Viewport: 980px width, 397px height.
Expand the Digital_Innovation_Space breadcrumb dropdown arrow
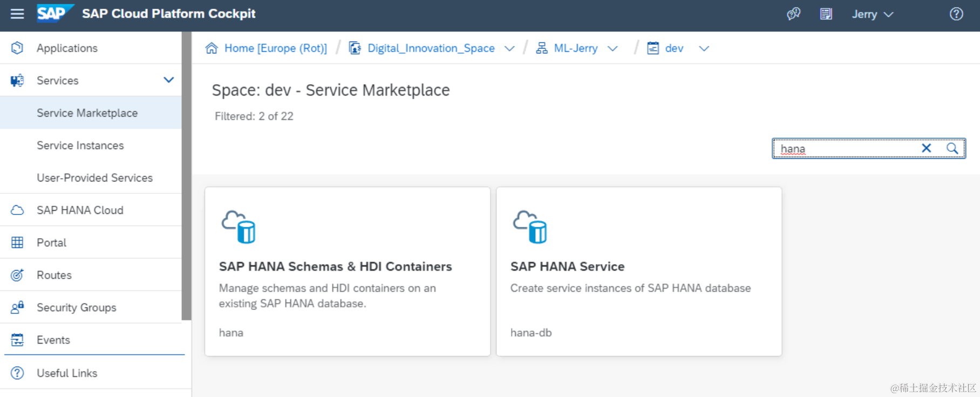pyautogui.click(x=509, y=49)
